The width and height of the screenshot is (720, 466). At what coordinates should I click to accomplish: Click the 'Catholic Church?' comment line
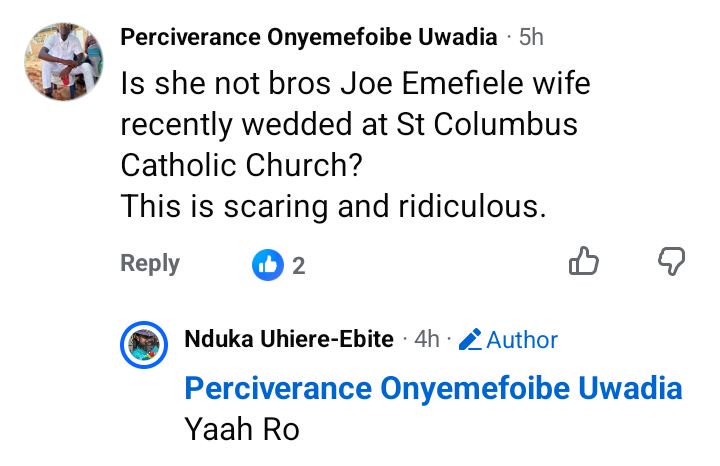242,165
